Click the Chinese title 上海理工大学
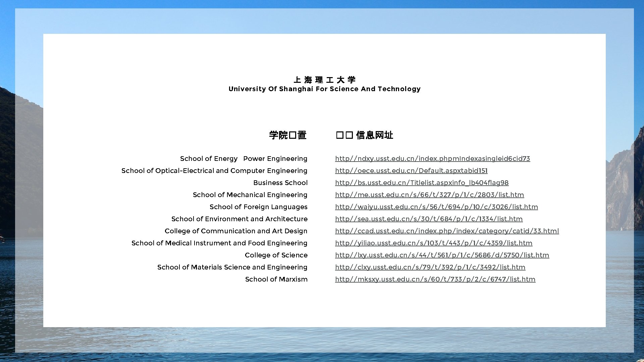The image size is (644, 362). tap(324, 80)
